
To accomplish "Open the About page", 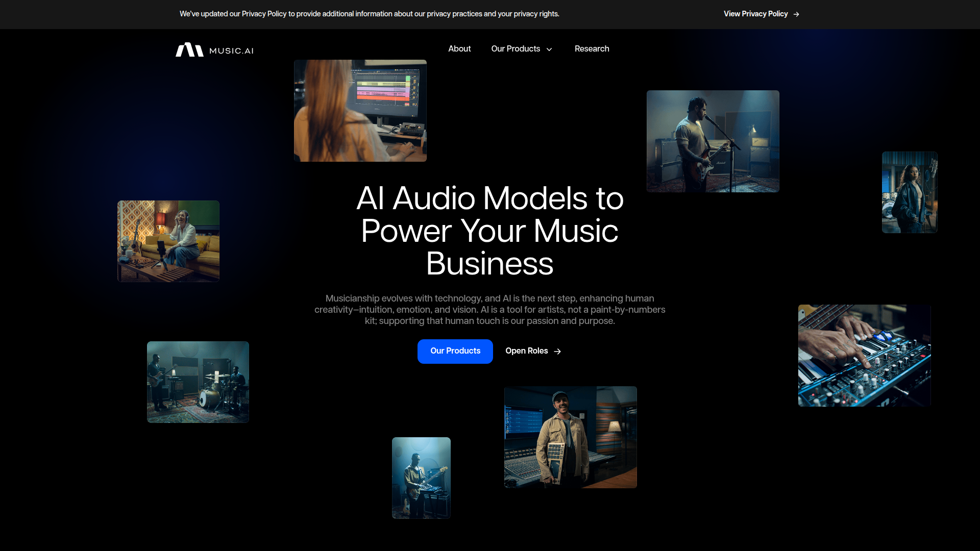I will [459, 49].
